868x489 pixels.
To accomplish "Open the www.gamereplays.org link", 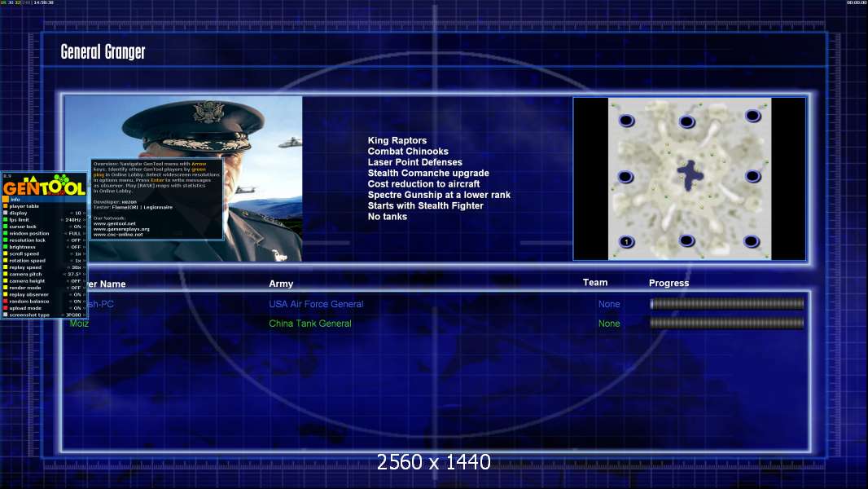I will tap(121, 229).
